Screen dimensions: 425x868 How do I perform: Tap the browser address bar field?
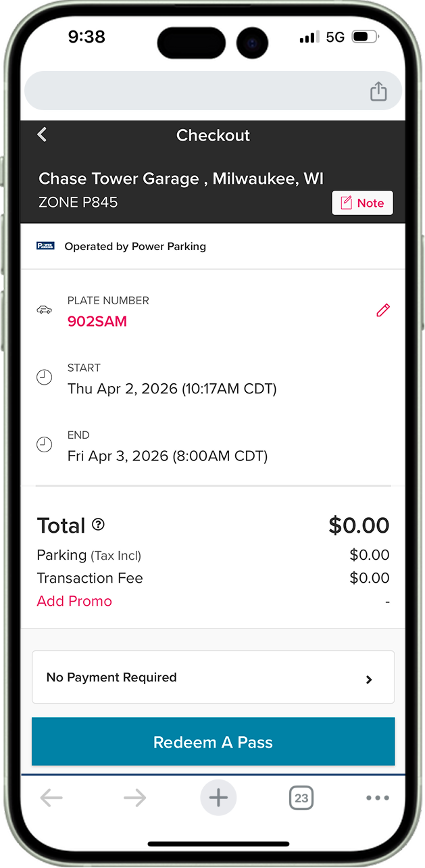tap(196, 91)
